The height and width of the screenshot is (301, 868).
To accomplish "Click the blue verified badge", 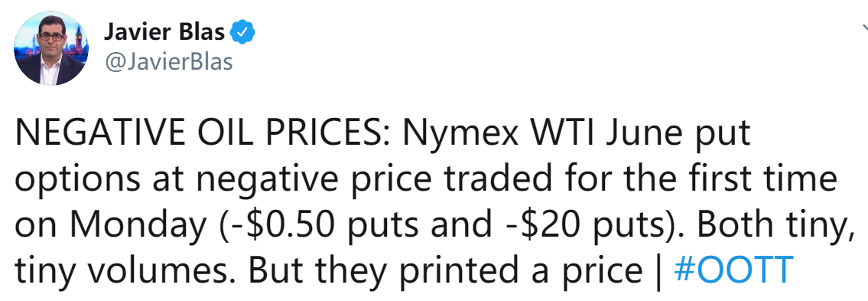I will click(242, 33).
